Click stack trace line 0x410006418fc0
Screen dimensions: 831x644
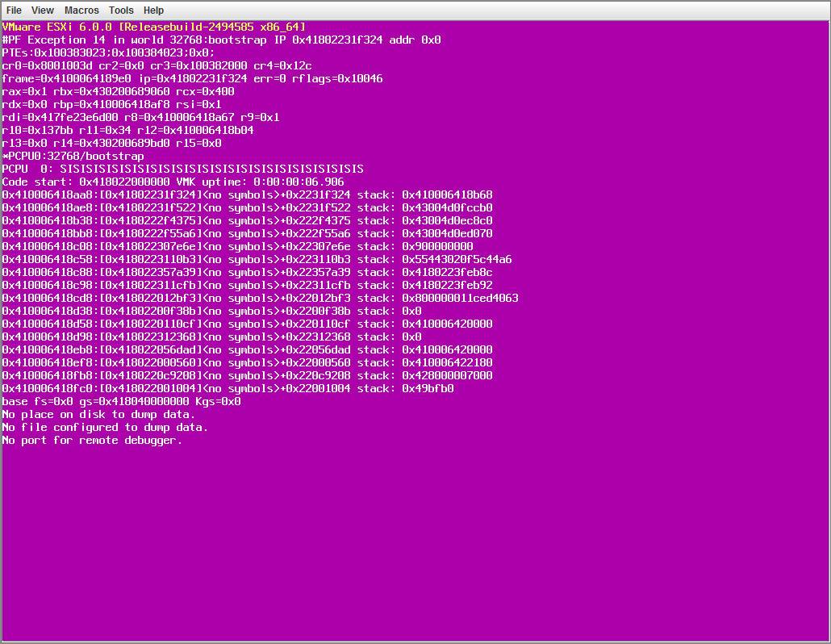tap(228, 388)
